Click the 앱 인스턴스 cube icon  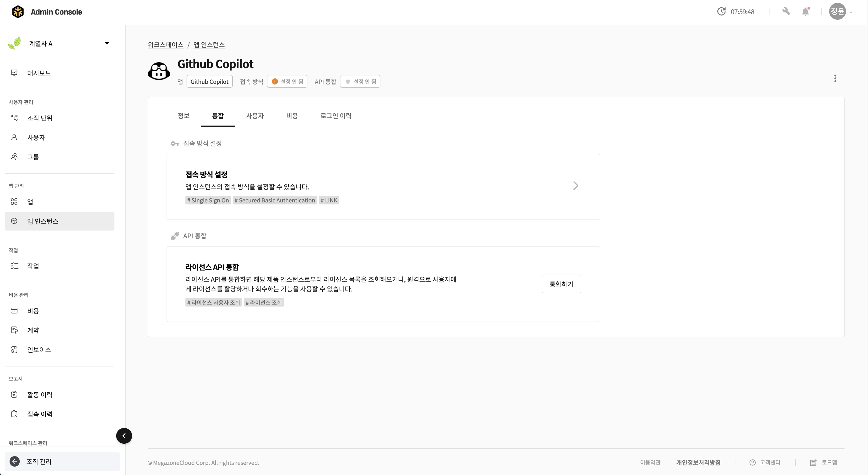14,221
